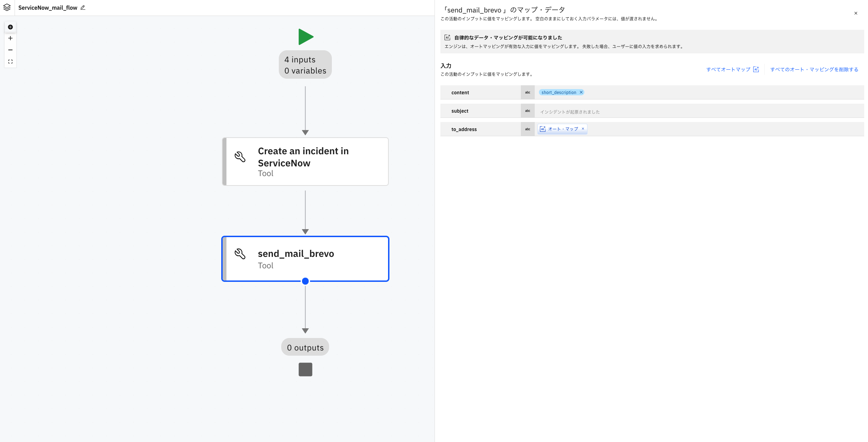The image size is (868, 442).
Task: Fit flow to screen icon
Action: click(10, 62)
